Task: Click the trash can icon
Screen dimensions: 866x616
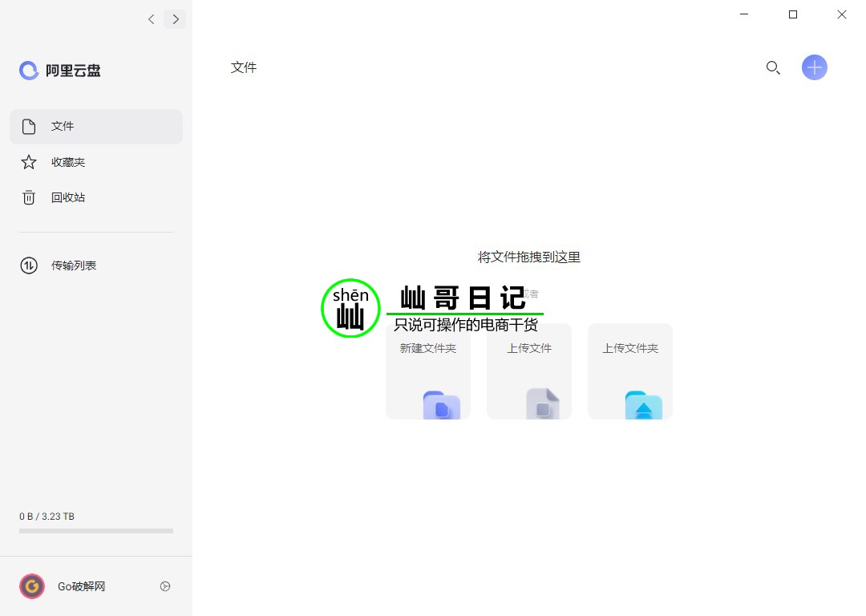Action: (29, 197)
